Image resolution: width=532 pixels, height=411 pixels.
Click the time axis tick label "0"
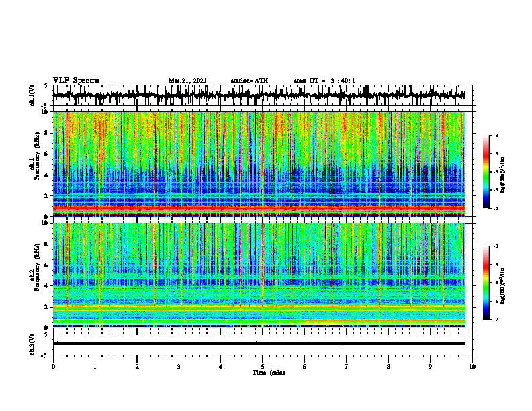[x=53, y=367]
